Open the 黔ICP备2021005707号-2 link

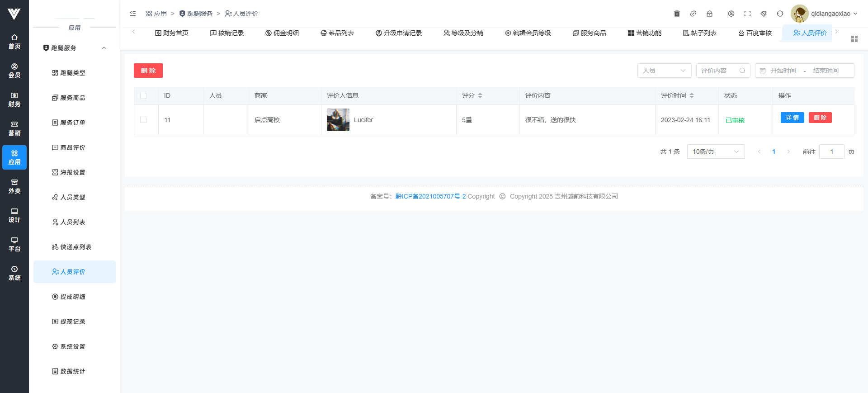pyautogui.click(x=430, y=196)
